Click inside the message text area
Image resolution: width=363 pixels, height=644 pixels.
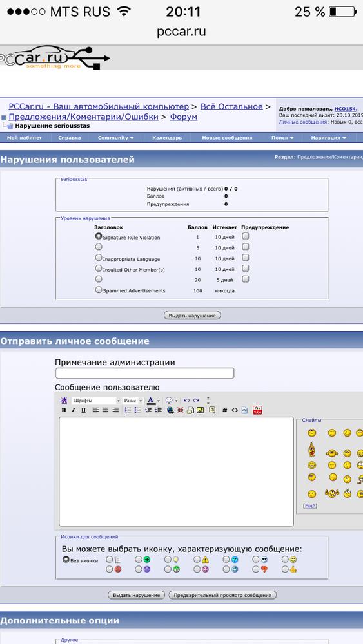pos(177,471)
